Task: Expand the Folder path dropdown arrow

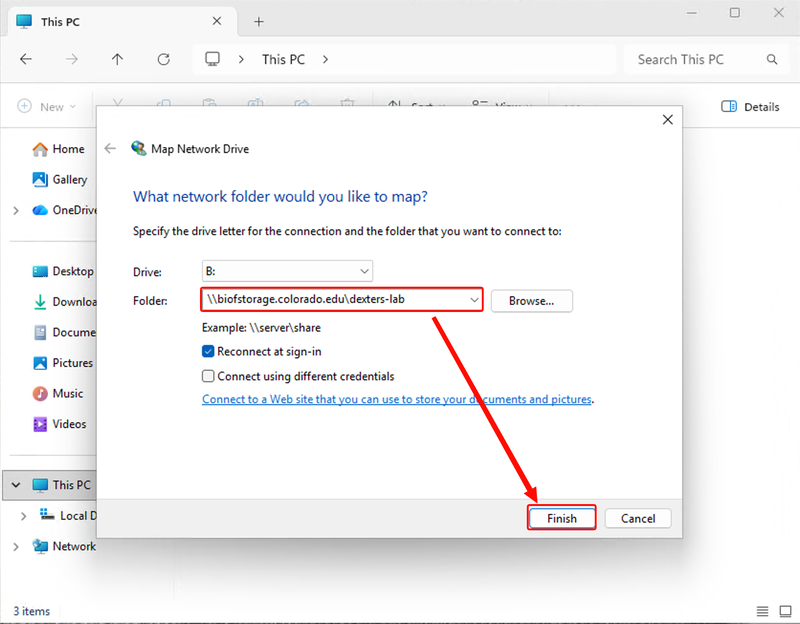Action: click(x=474, y=299)
